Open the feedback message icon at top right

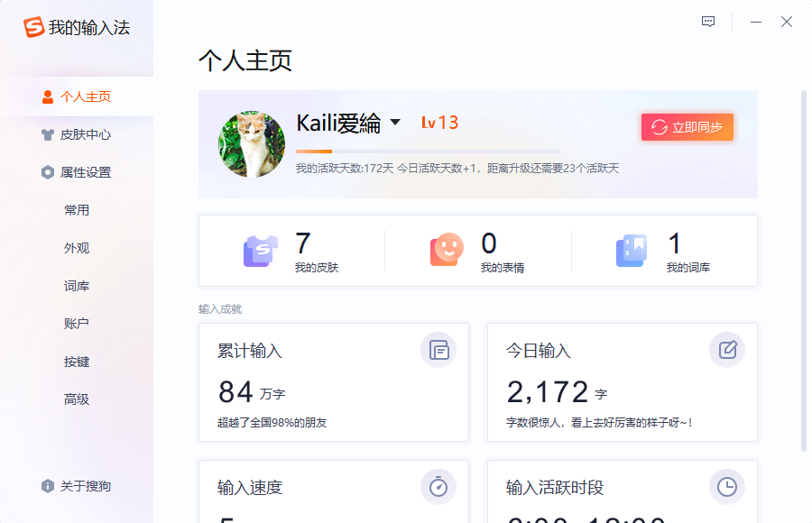tap(707, 21)
